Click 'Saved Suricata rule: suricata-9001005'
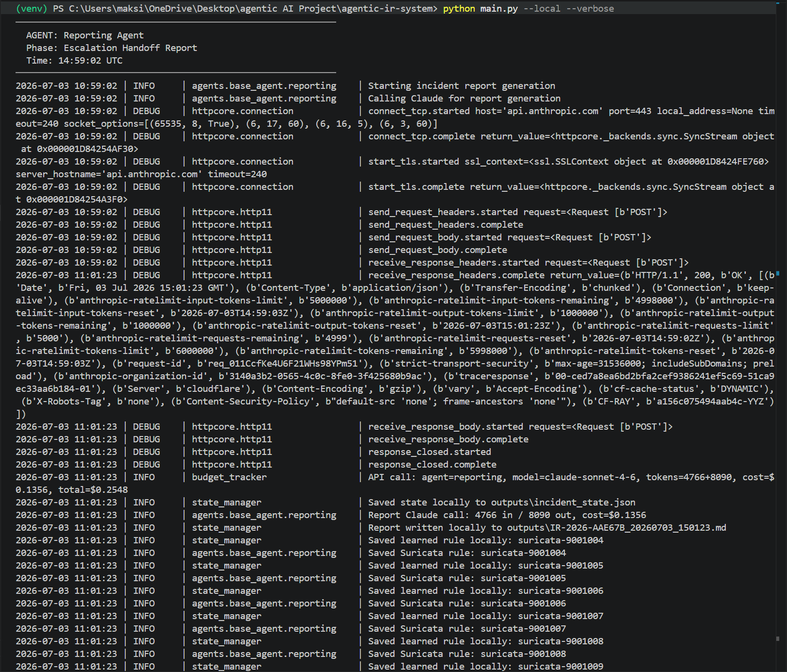Viewport: 787px width, 672px height. (467, 578)
